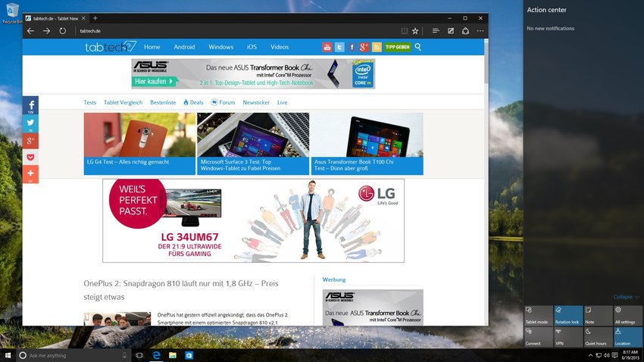Open the Windows Start menu

click(8, 355)
